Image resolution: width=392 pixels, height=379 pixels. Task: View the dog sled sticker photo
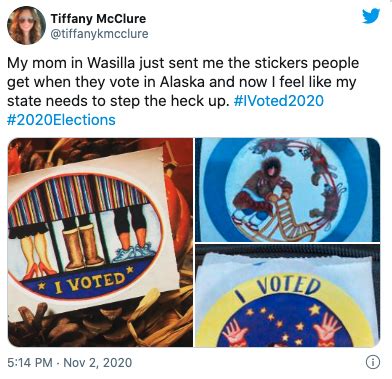pos(287,190)
